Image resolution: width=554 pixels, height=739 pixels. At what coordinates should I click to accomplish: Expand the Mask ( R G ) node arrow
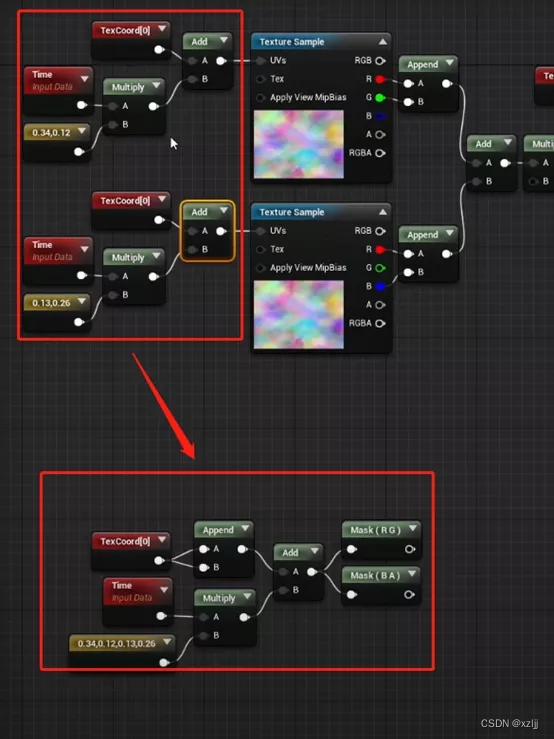tap(413, 529)
